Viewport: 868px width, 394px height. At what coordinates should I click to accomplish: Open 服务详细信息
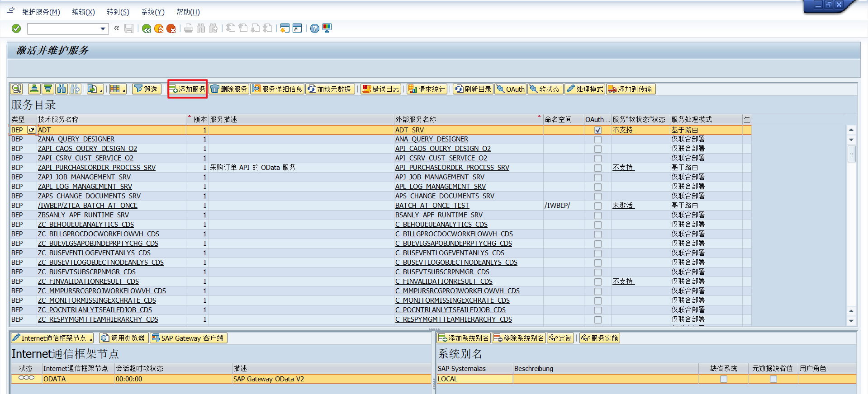point(278,89)
